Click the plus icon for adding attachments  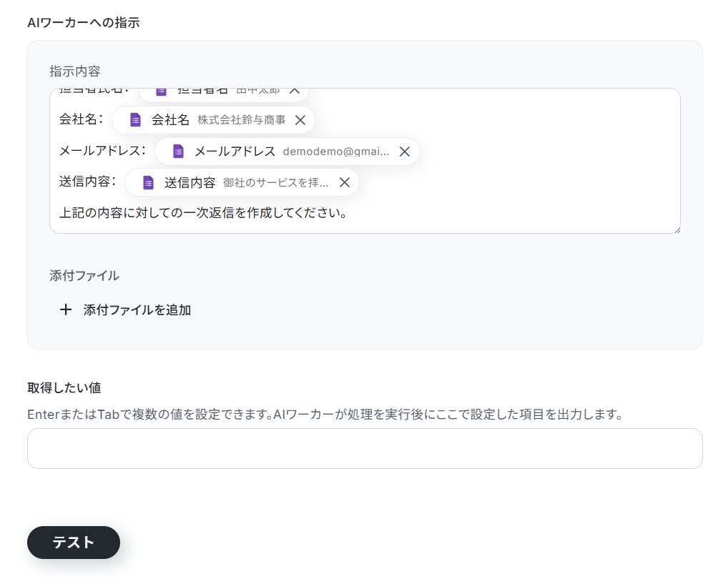point(66,310)
